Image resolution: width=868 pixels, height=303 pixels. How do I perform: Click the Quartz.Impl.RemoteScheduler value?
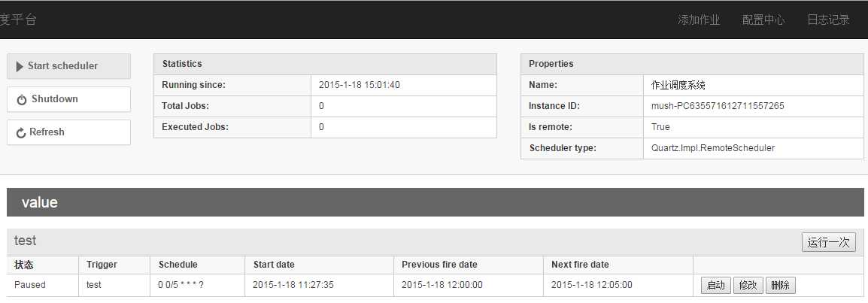pyautogui.click(x=712, y=148)
